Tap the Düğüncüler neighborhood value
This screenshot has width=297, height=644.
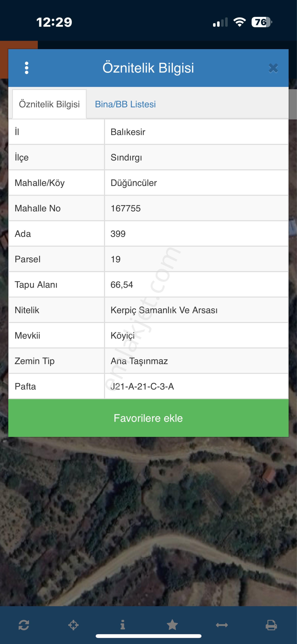[134, 183]
